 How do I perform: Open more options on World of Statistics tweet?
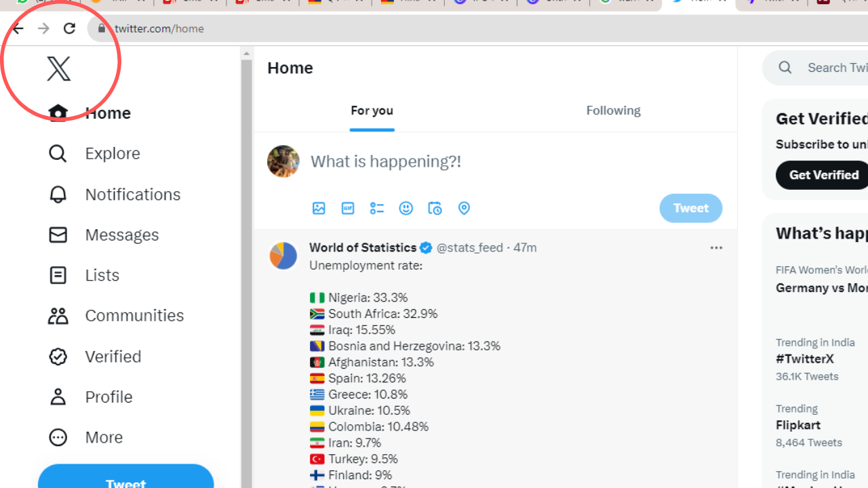click(x=716, y=248)
